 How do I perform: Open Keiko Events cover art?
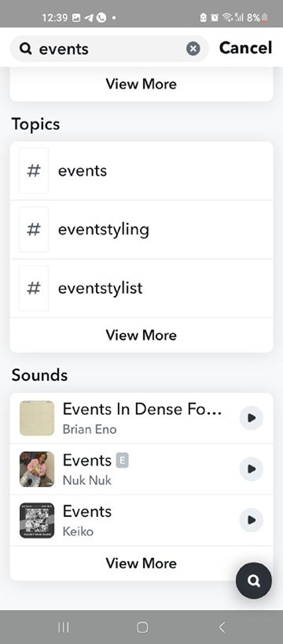point(37,520)
